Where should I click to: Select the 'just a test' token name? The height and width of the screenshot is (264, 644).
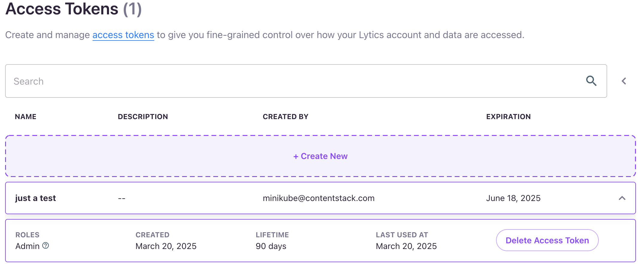coord(36,198)
